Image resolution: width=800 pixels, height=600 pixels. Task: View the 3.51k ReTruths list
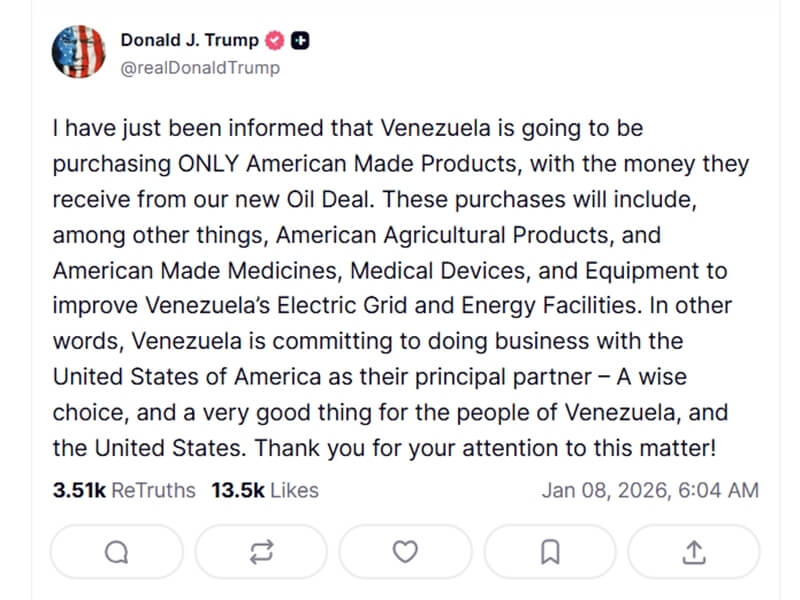click(x=126, y=490)
